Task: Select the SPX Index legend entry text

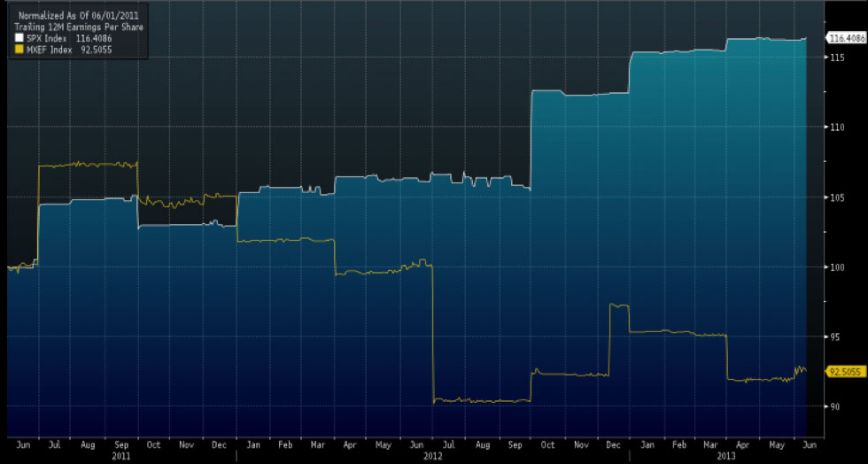Action: pos(46,39)
